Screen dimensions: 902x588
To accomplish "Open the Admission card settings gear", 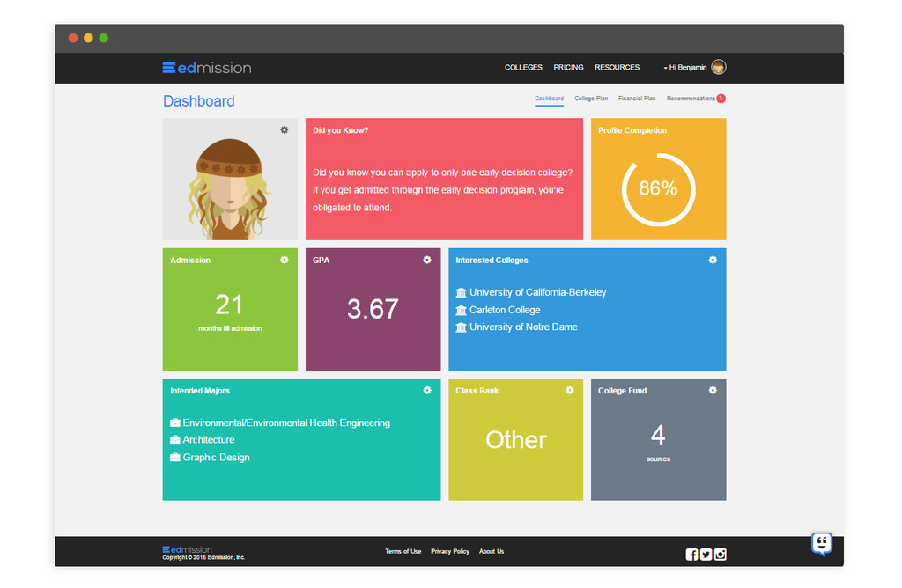I will [285, 260].
